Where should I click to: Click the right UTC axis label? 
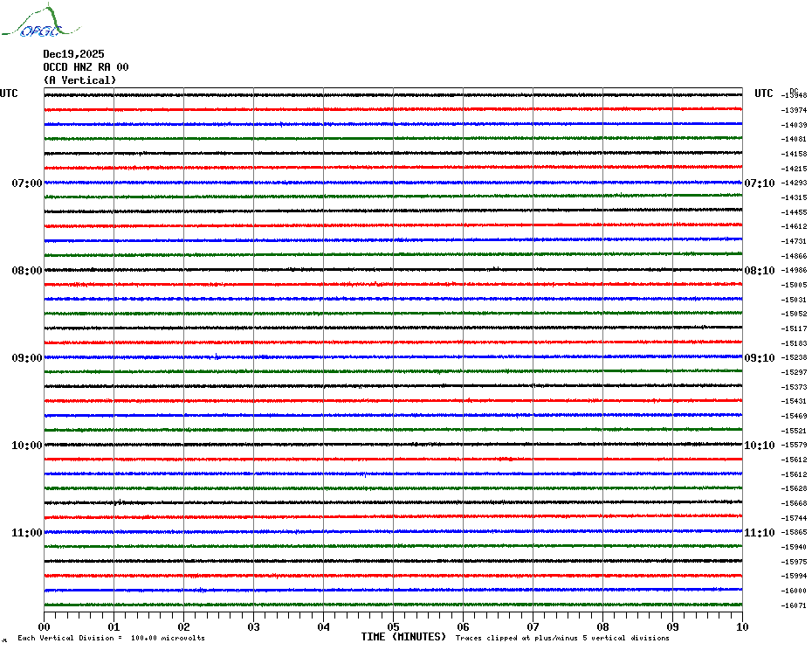[x=764, y=93]
